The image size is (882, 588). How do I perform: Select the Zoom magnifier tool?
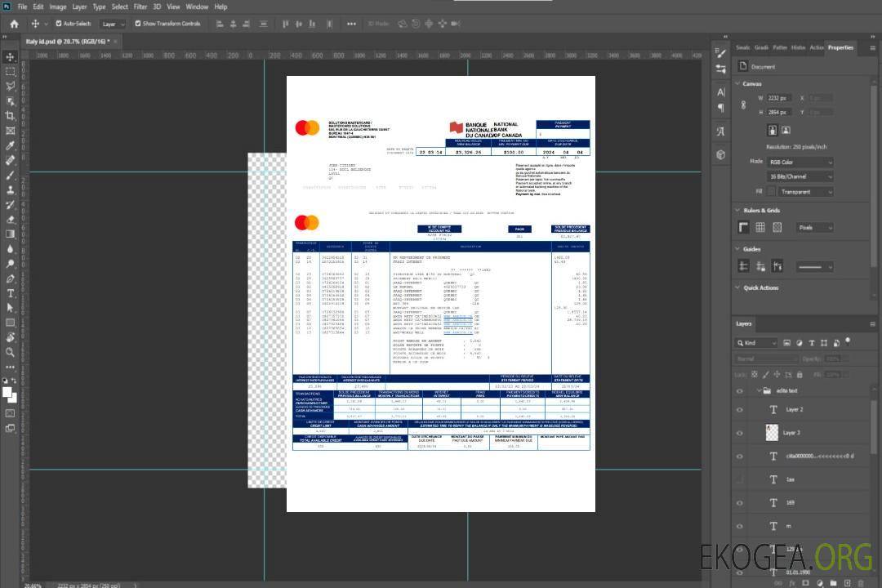coord(10,352)
